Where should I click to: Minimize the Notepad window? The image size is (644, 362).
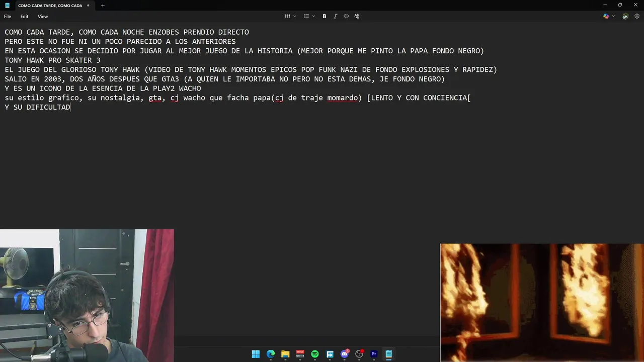point(605,5)
